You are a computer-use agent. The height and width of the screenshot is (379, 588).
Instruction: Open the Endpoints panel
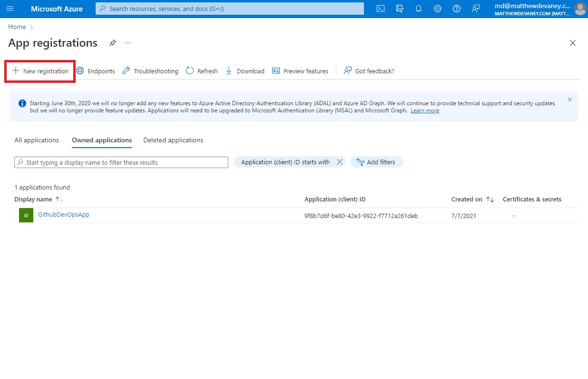[96, 70]
